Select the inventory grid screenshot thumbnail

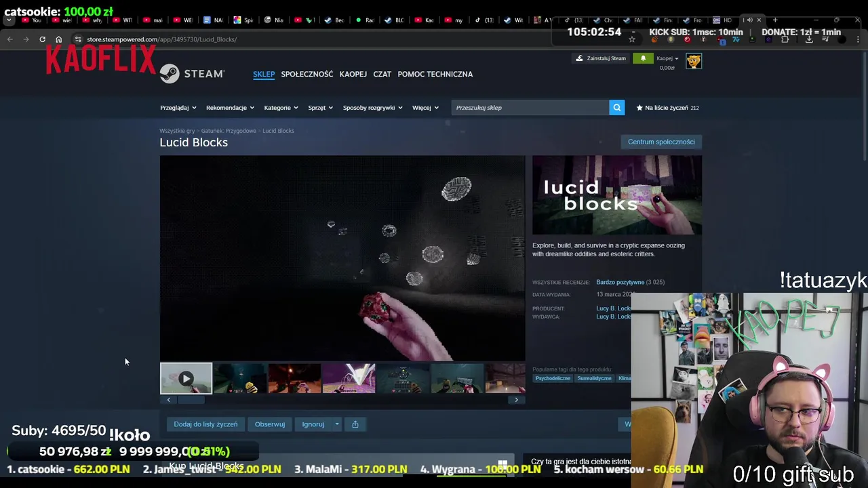coord(403,378)
